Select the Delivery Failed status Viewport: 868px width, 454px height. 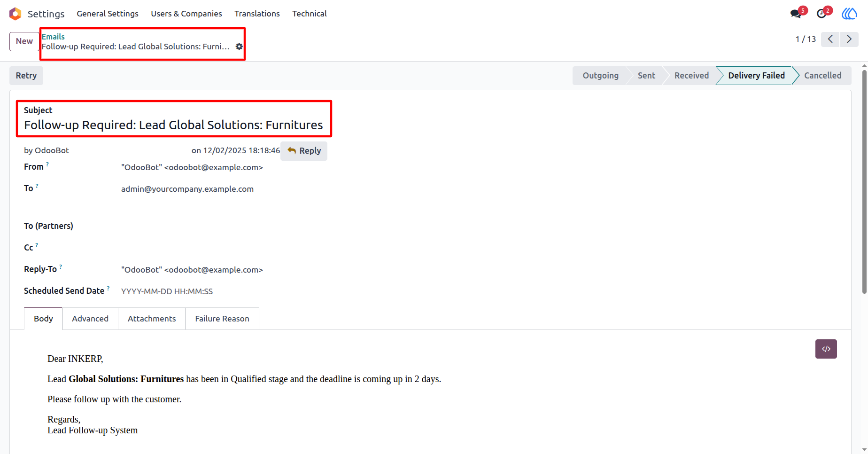click(756, 76)
